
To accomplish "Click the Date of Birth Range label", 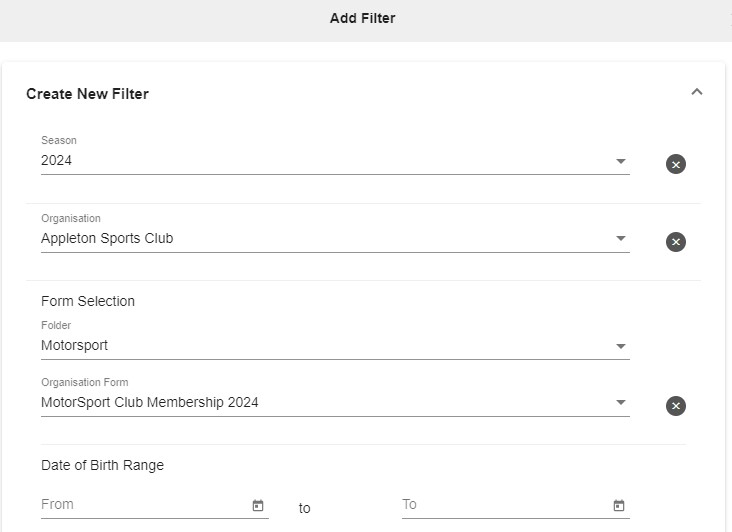I will pos(102,465).
